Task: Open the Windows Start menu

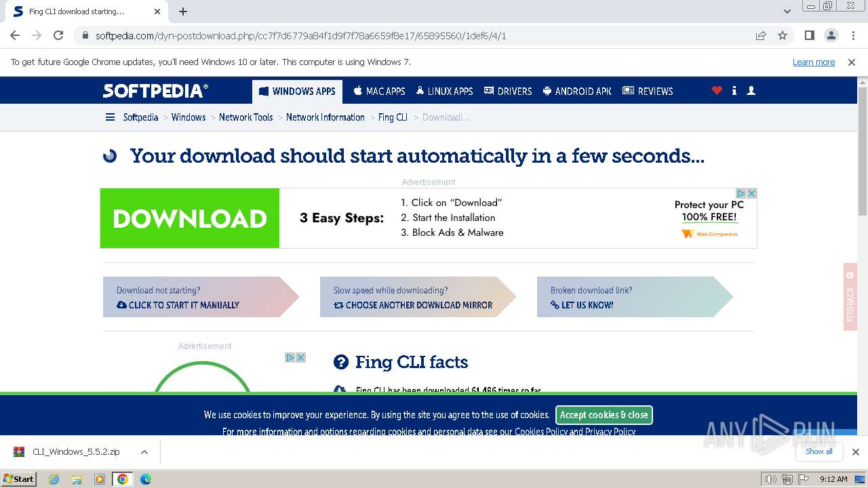Action: 19,479
